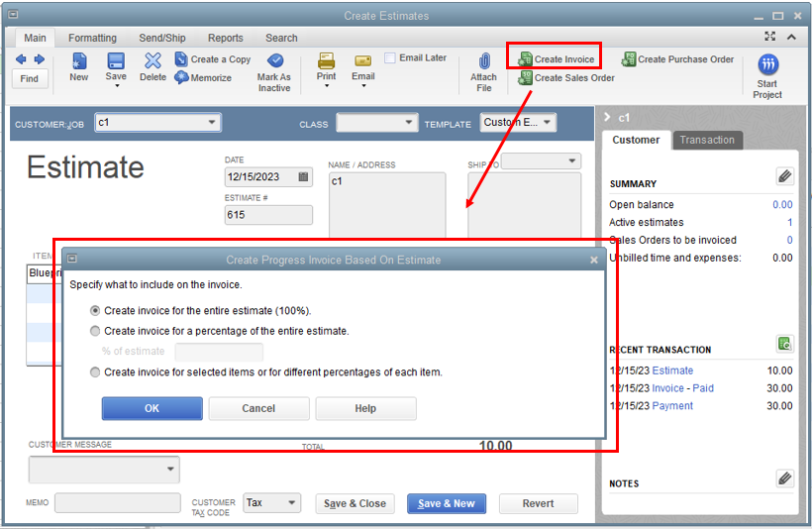Click the Print icon

coord(326,61)
